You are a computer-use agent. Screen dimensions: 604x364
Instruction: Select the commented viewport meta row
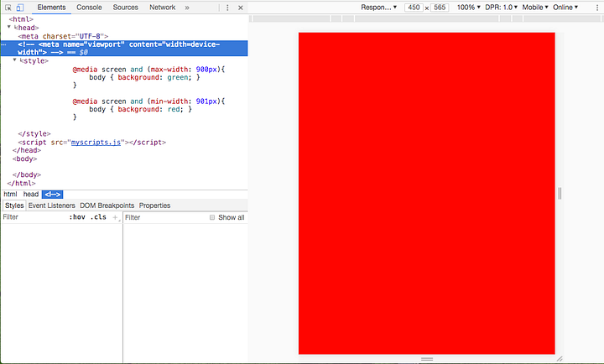coord(124,48)
